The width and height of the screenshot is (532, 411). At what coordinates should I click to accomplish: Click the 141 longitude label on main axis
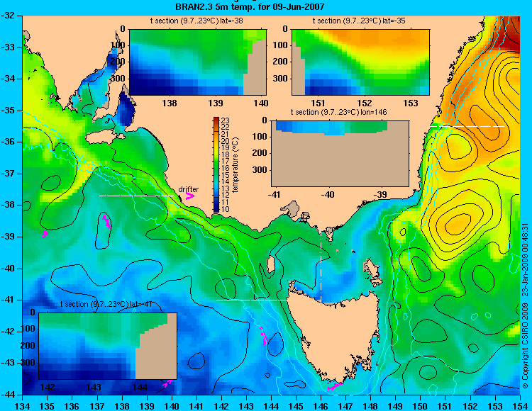click(196, 406)
